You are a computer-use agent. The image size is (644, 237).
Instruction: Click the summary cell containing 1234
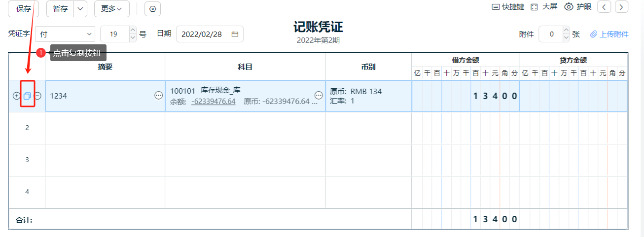pyautogui.click(x=105, y=96)
